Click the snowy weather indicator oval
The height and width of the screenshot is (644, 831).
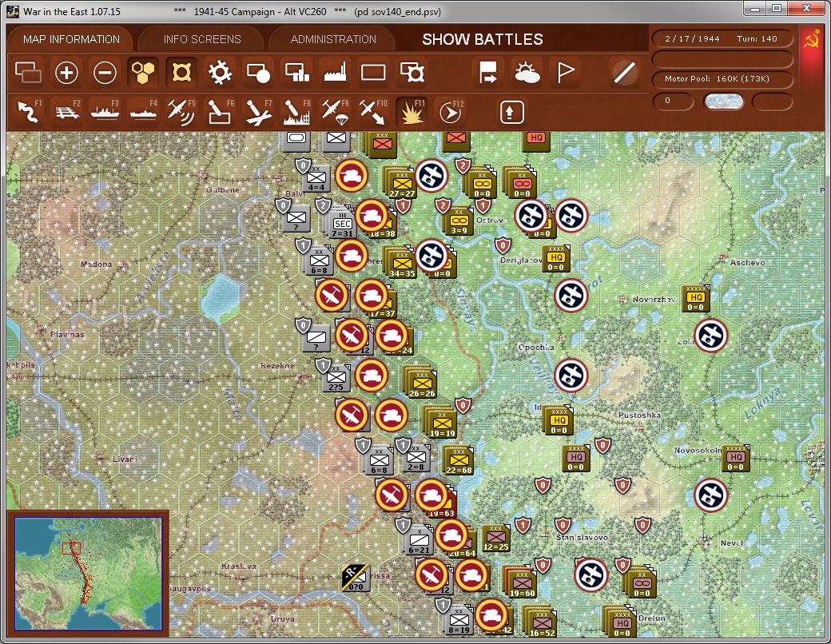coord(723,101)
